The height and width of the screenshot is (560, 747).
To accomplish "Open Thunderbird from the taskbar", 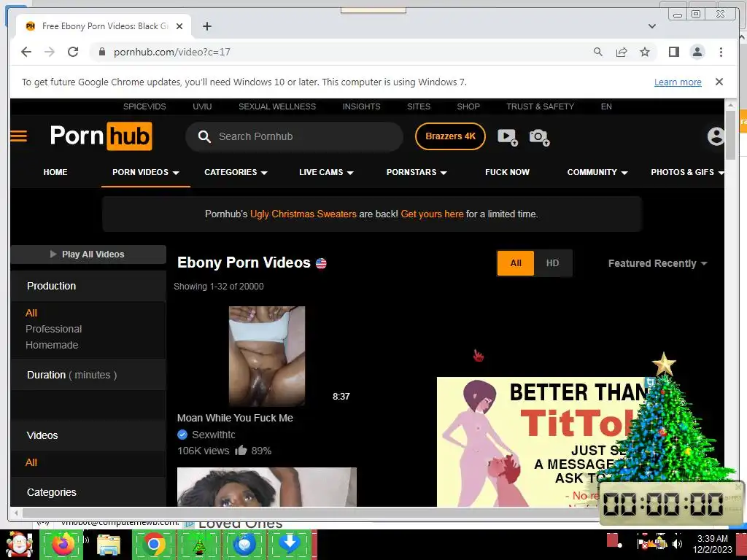I will tap(244, 545).
